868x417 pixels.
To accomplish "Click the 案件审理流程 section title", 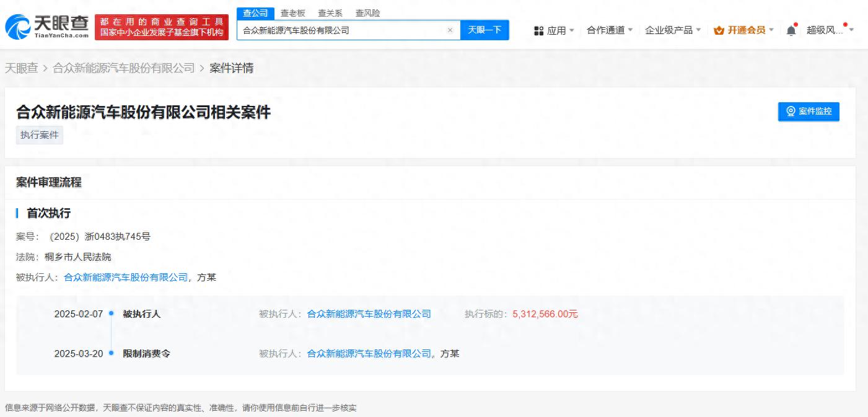I will (x=49, y=182).
